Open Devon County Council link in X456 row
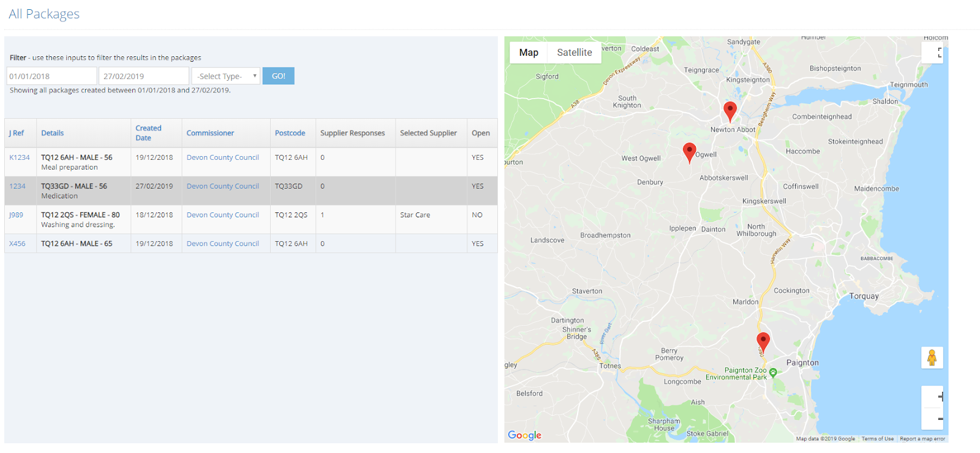 click(223, 244)
